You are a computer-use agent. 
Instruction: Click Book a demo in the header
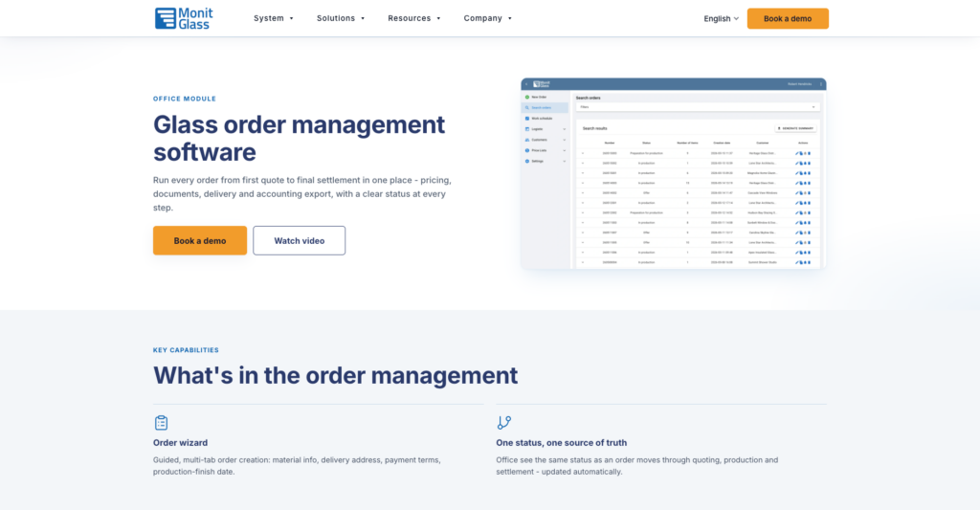pyautogui.click(x=788, y=19)
